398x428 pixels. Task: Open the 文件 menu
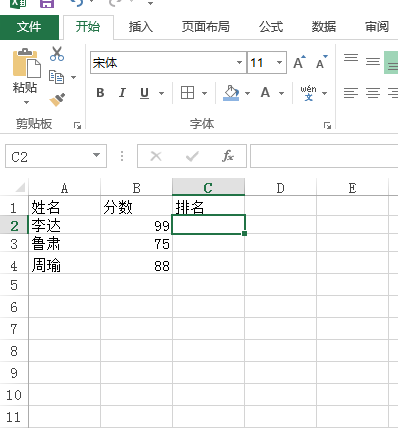click(29, 27)
